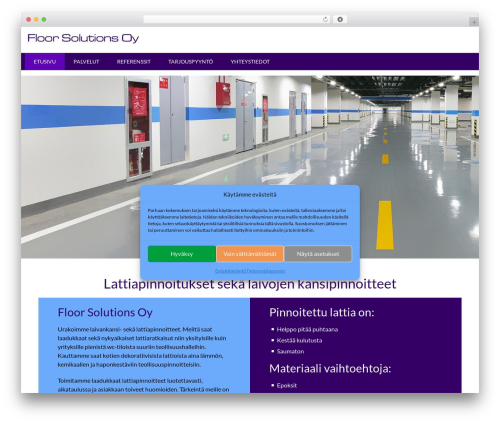Viewport: 500px width, 423px height.
Task: Choose Vain välttämättömät cookies
Action: coord(250,254)
